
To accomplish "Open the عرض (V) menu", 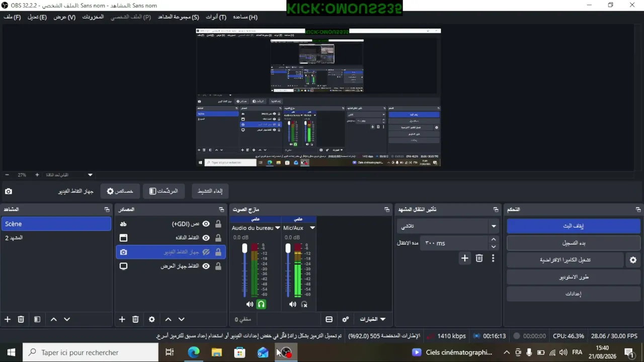I will (64, 17).
